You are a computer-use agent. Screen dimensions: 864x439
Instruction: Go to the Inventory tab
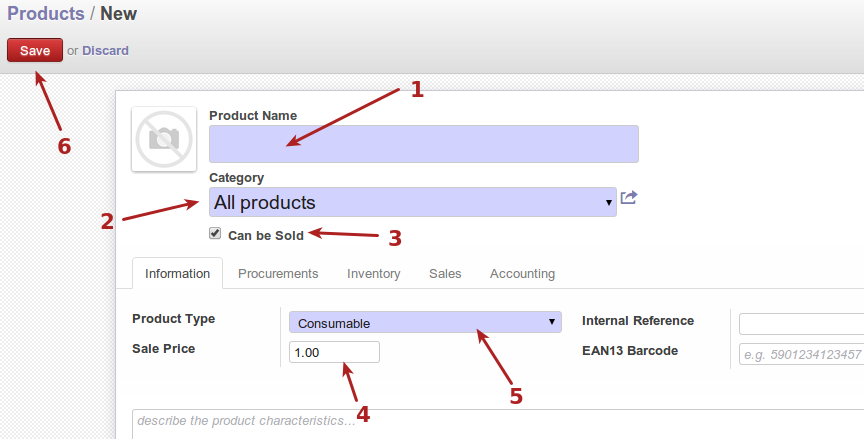coord(373,273)
